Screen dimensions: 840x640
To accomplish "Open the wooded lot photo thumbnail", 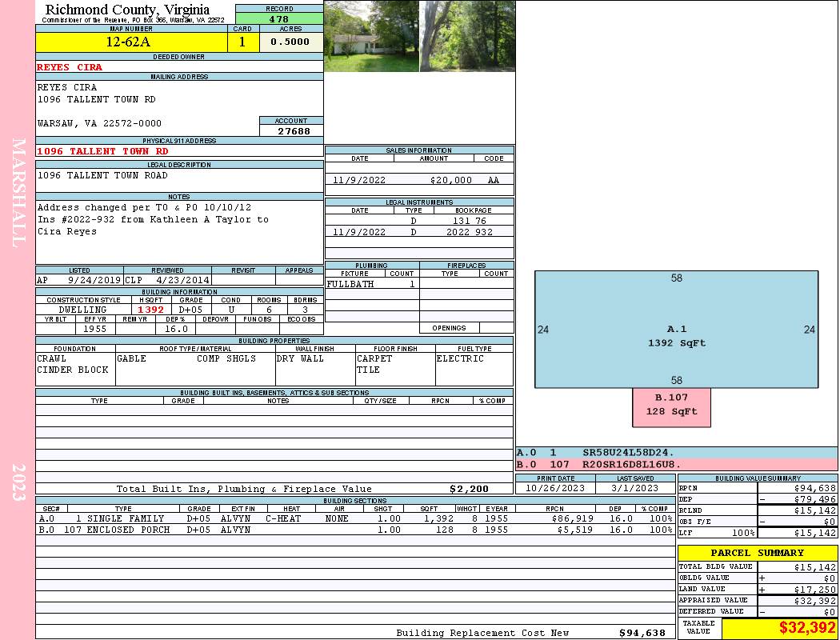I will click(x=467, y=36).
